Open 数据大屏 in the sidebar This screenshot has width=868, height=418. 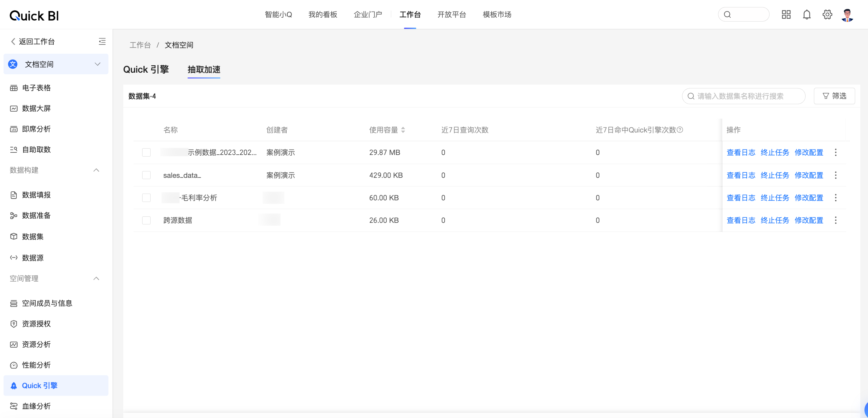56,108
